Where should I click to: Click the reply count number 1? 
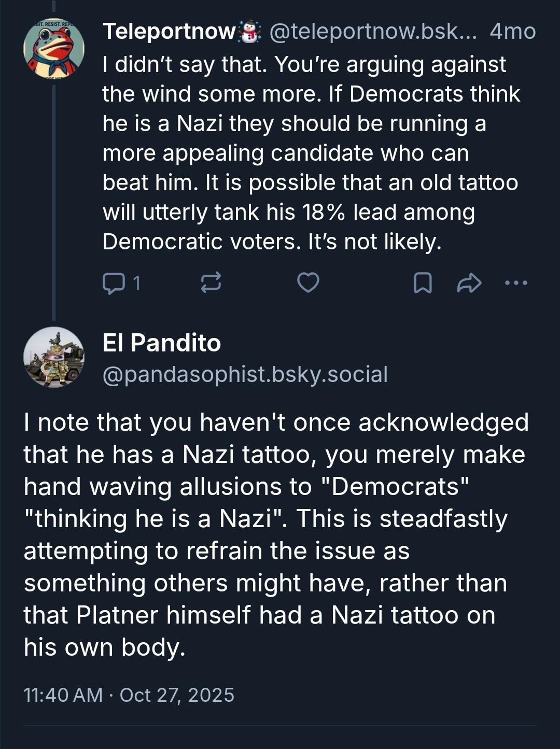tap(136, 284)
